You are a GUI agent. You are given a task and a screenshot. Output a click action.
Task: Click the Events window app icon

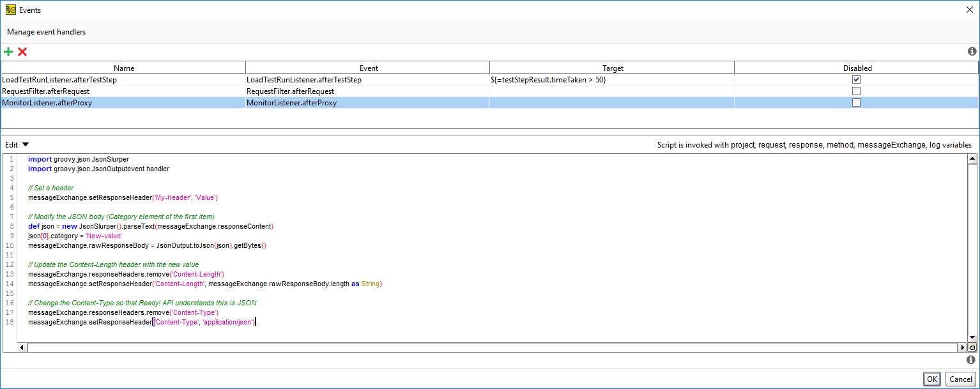10,10
